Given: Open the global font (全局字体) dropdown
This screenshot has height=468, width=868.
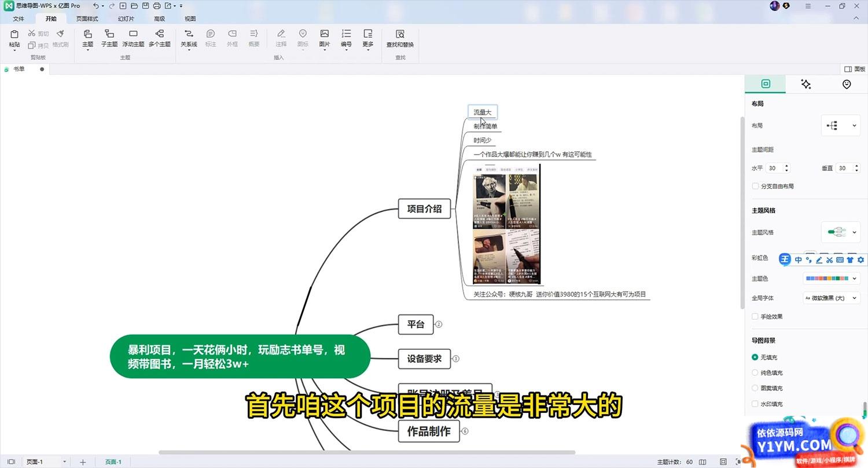Looking at the screenshot, I should tap(832, 298).
